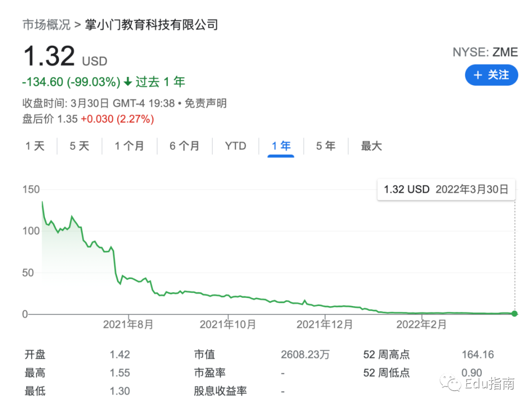Switch to the 5 年 range tab
This screenshot has height=407, width=532.
pyautogui.click(x=326, y=146)
